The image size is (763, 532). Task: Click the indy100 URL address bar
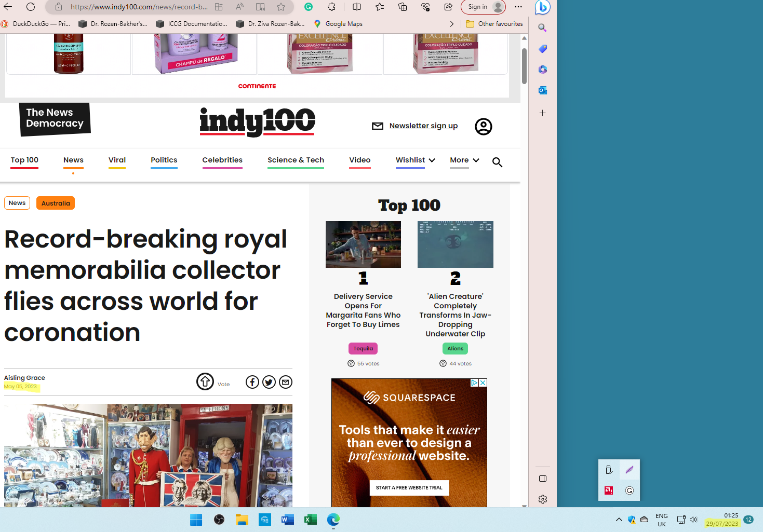click(139, 7)
